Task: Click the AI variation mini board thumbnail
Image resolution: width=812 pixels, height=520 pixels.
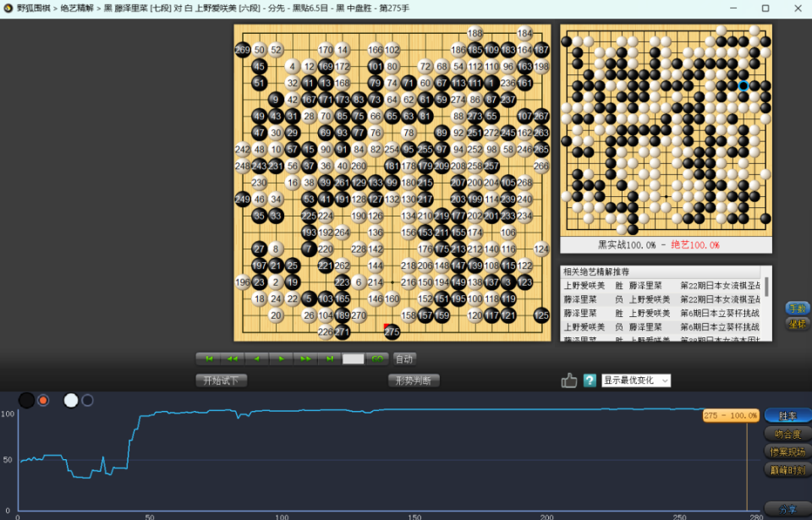Action: point(666,130)
